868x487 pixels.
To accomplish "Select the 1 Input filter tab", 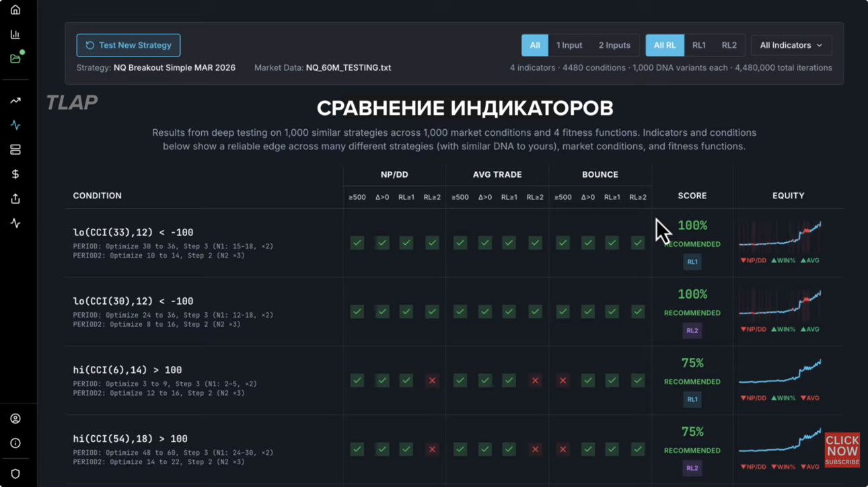I will [x=569, y=45].
